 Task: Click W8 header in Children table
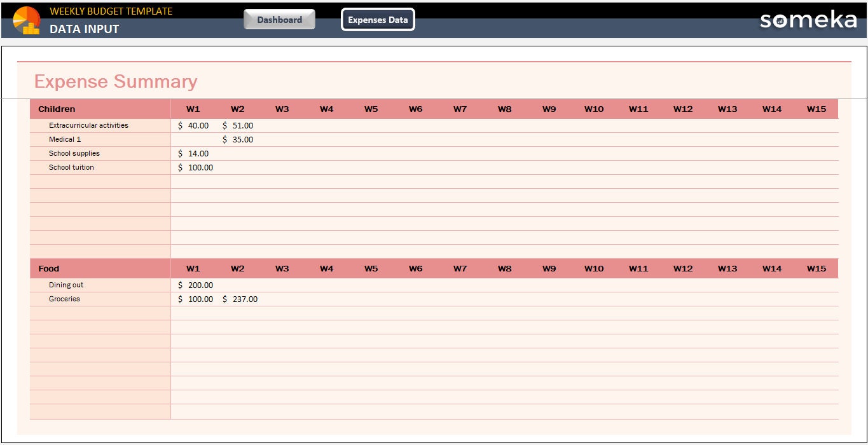pyautogui.click(x=505, y=109)
